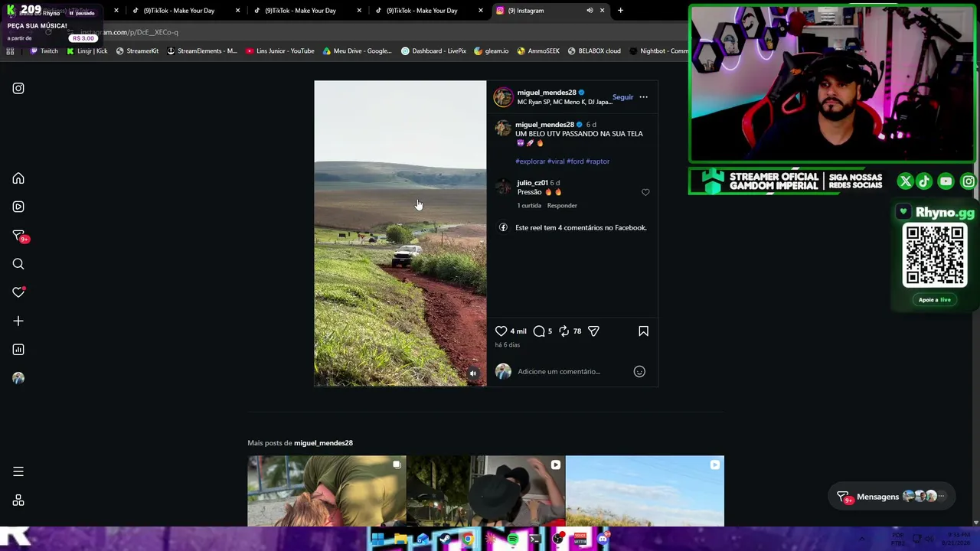This screenshot has height=551, width=980.
Task: Open Notifications heart in the sidebar
Action: click(x=18, y=292)
